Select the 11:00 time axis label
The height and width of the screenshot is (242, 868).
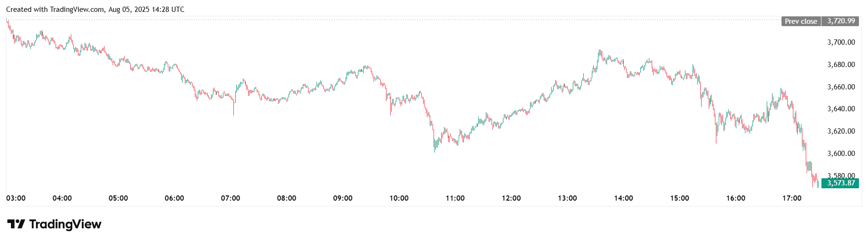pos(455,198)
